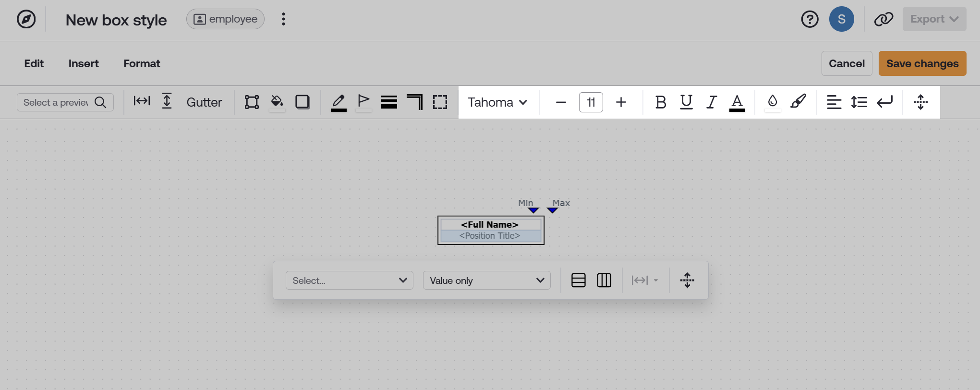Open the S user avatar menu
The height and width of the screenshot is (390, 980).
click(x=841, y=19)
